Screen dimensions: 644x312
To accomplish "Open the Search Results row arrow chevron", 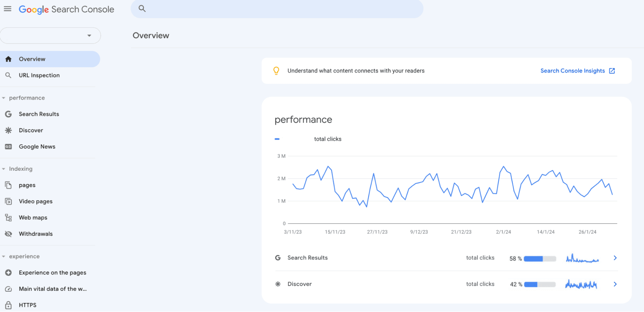I will tap(615, 258).
